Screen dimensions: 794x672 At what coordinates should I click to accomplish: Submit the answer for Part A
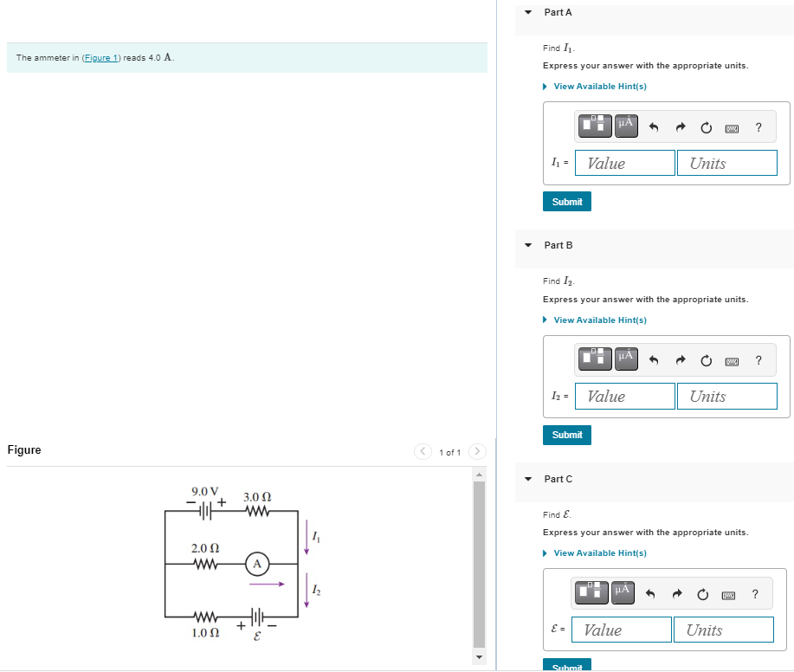coord(566,201)
